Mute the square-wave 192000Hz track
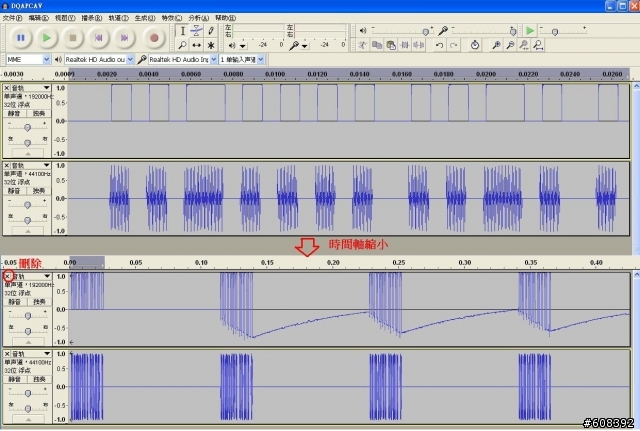 15,113
